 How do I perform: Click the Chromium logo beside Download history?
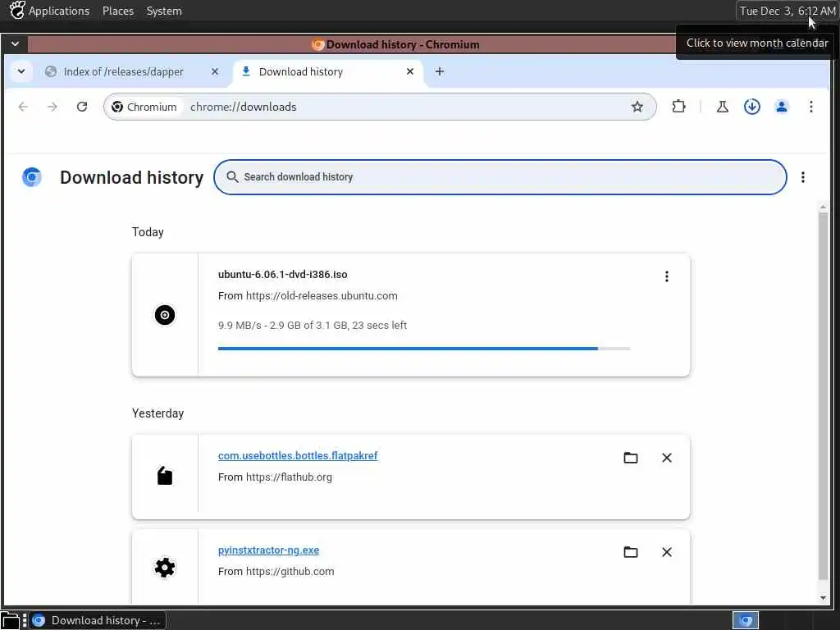32,177
